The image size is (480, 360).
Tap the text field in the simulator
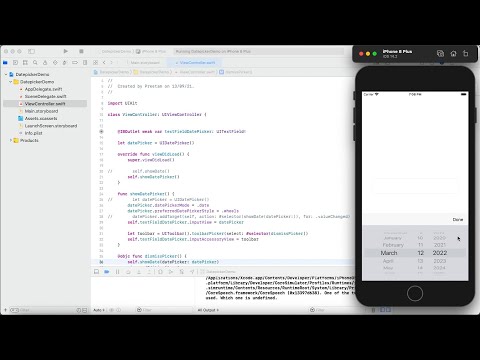415,185
